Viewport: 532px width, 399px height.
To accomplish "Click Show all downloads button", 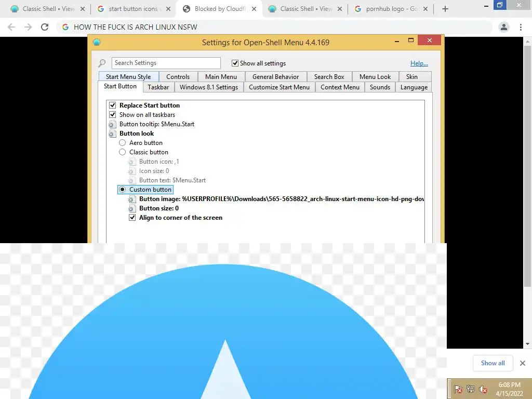I will (x=493, y=363).
